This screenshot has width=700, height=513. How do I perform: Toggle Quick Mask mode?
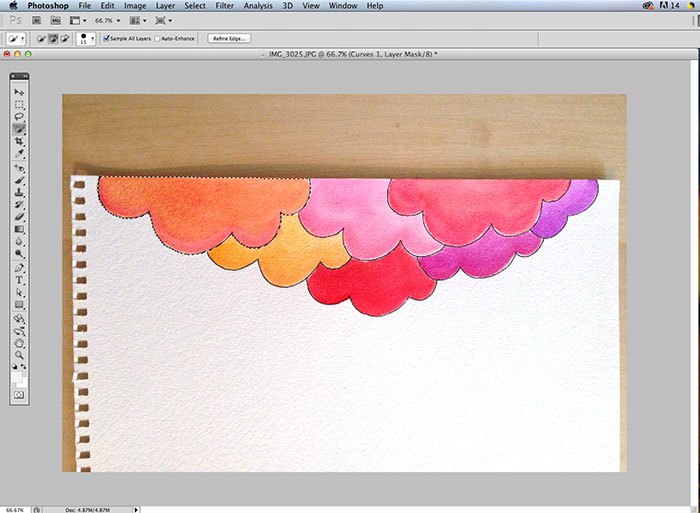(x=19, y=395)
